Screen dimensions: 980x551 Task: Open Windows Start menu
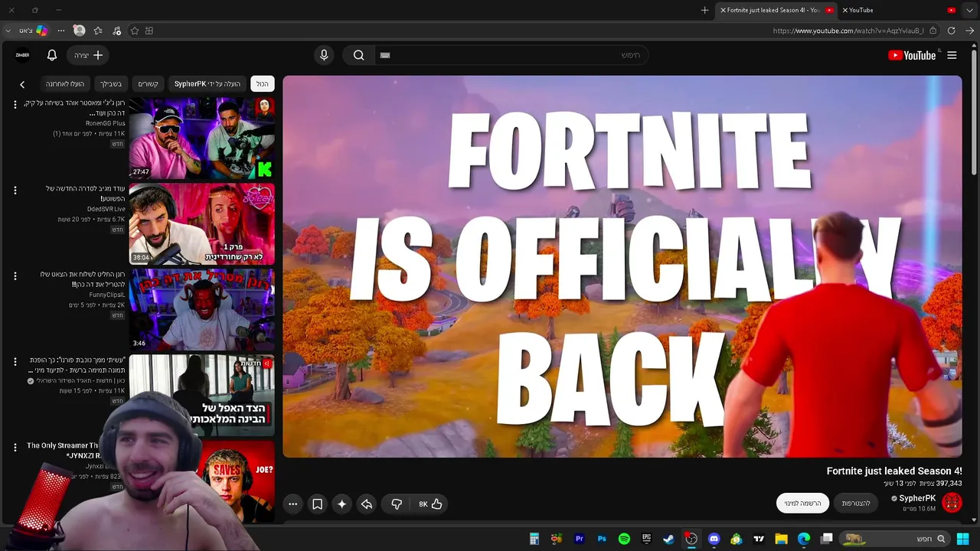point(963,539)
